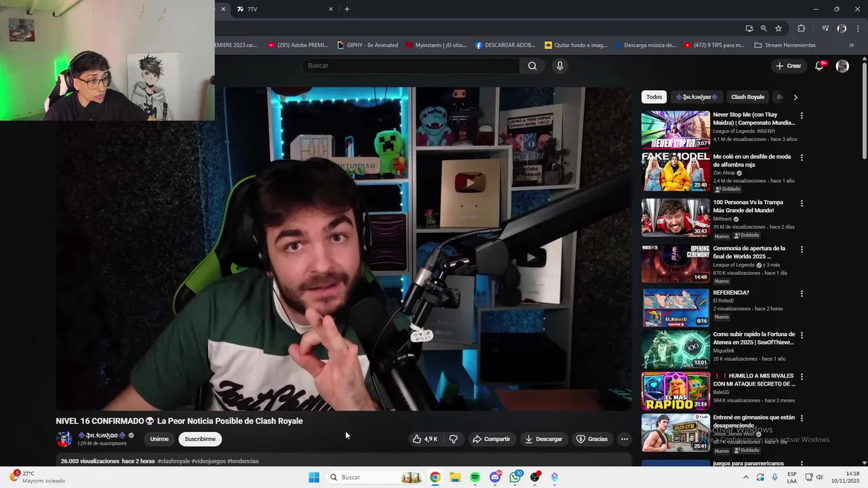Open options for Fortuna de Atenea video
868x488 pixels.
802,335
